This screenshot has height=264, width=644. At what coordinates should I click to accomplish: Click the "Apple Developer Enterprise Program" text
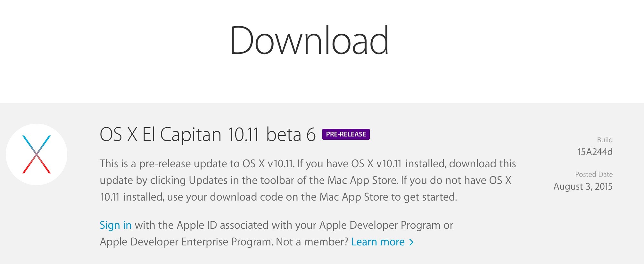coord(186,242)
